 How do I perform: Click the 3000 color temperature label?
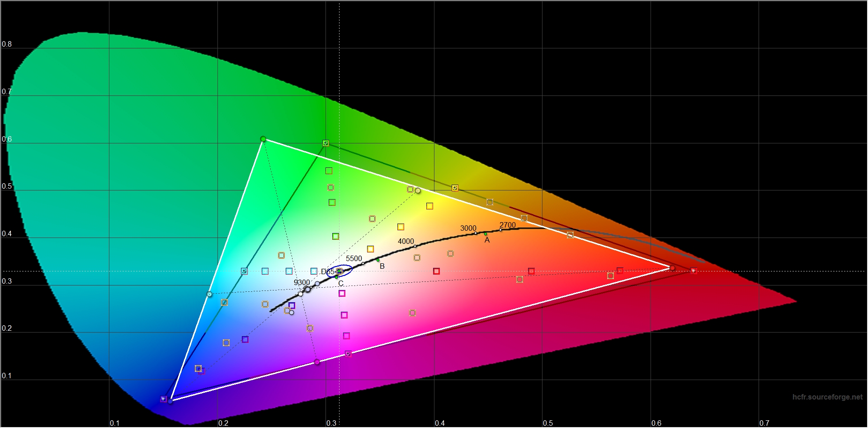point(468,228)
